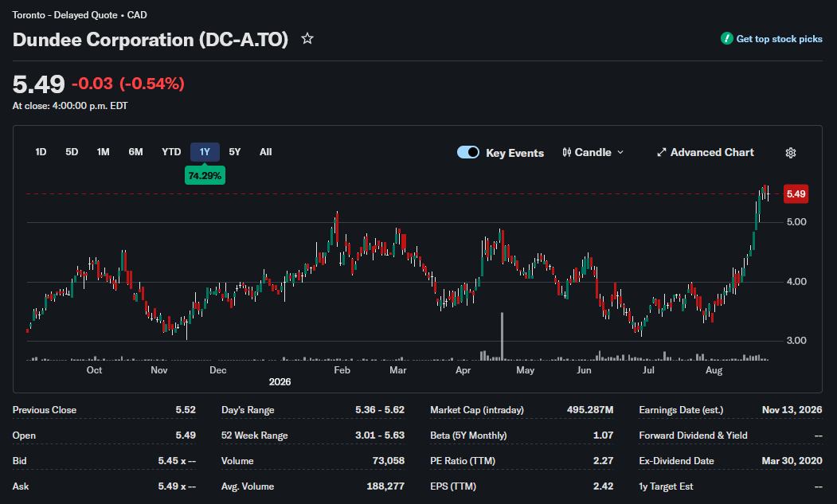Screen dimensions: 837x504
Task: Add Dundee Corporation to watchlist star
Action: coord(307,38)
